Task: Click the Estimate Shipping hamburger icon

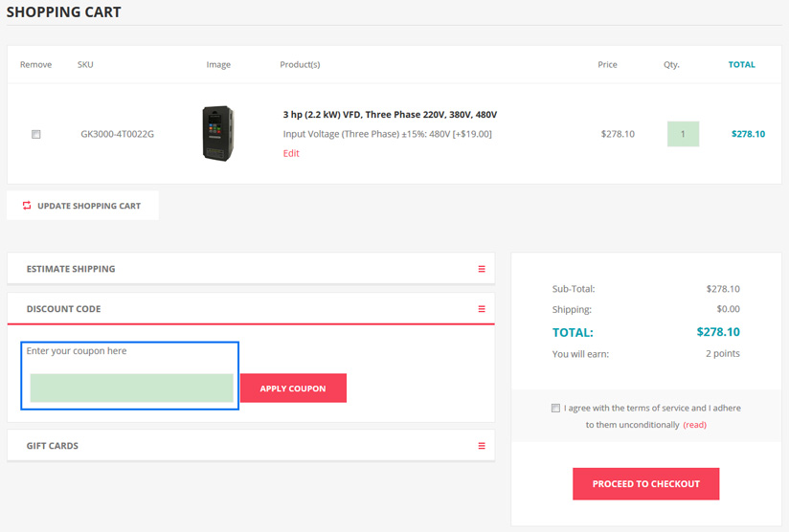Action: click(482, 269)
